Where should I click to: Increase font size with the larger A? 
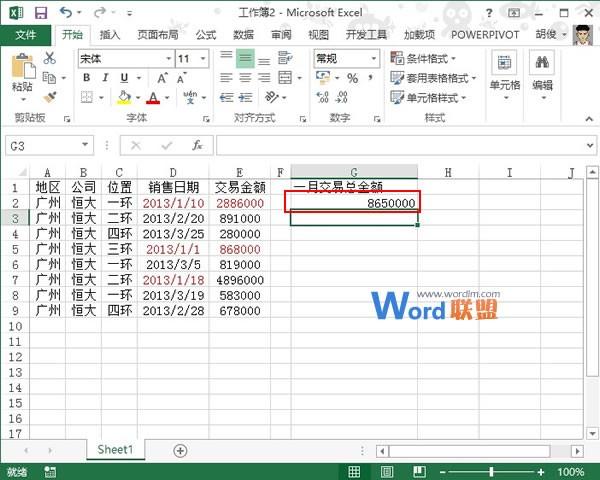coord(163,78)
